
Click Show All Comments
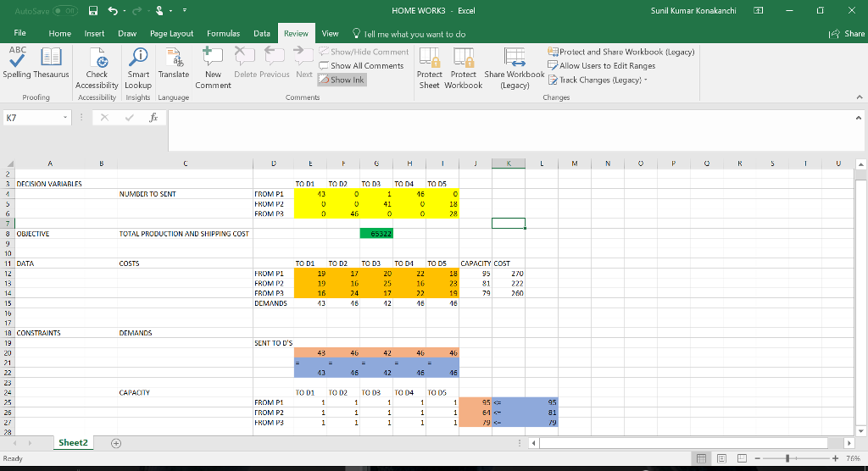coord(361,65)
